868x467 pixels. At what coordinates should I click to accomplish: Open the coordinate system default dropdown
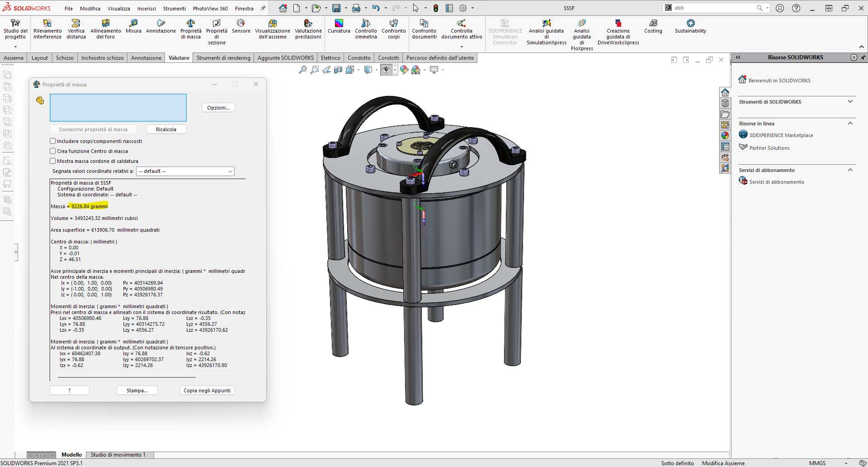click(185, 171)
